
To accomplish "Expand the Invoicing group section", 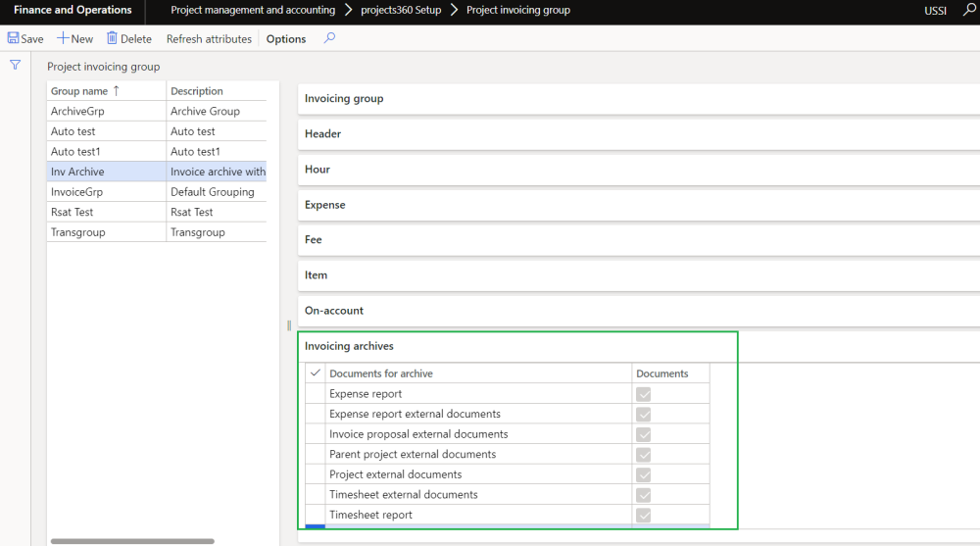I will pyautogui.click(x=344, y=99).
